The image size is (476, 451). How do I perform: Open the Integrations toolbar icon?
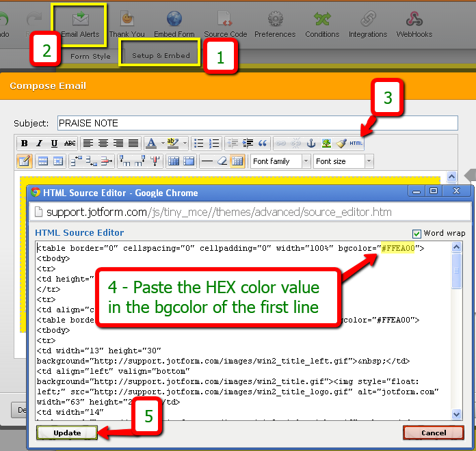367,23
